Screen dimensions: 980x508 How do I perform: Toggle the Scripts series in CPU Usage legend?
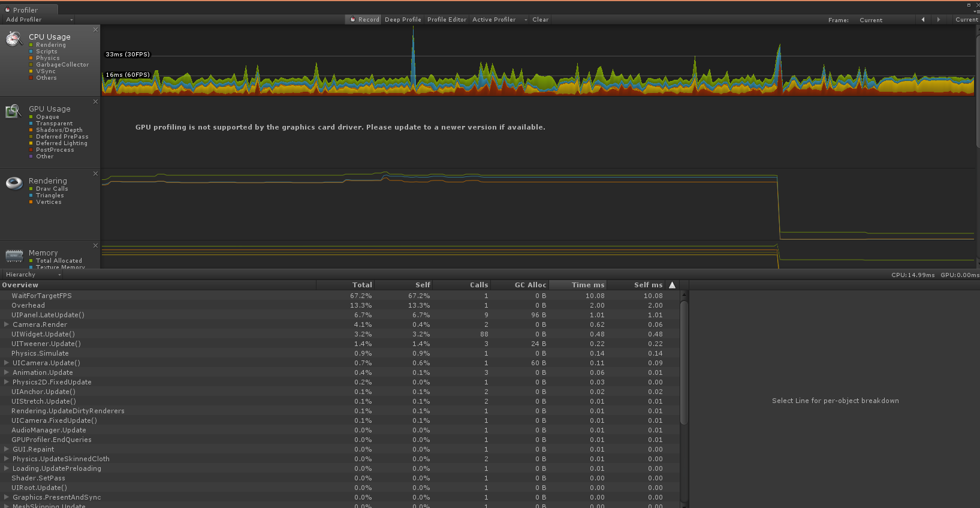(x=43, y=52)
